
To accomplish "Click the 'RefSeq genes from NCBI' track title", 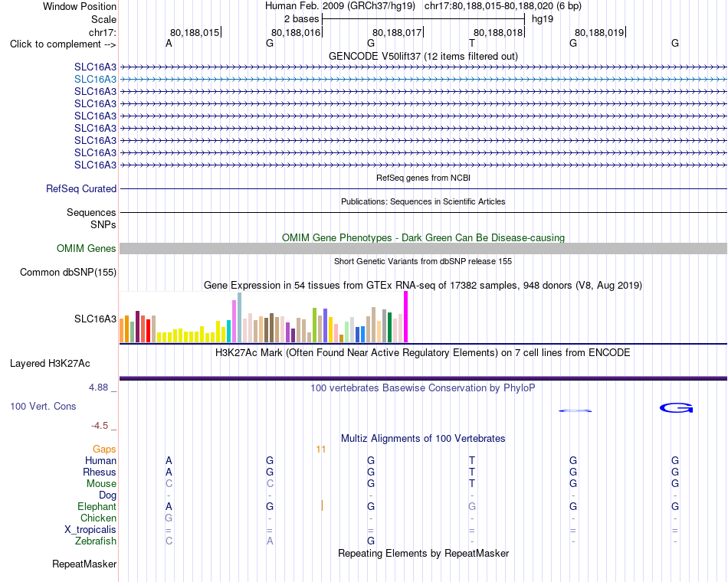I will (x=423, y=178).
